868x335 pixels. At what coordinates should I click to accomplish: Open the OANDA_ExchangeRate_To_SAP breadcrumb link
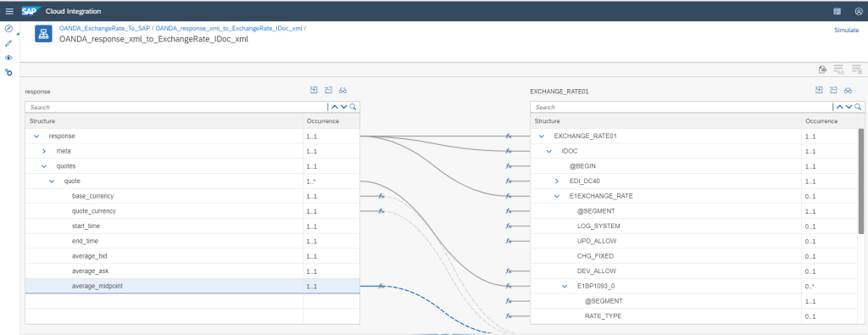pos(105,28)
